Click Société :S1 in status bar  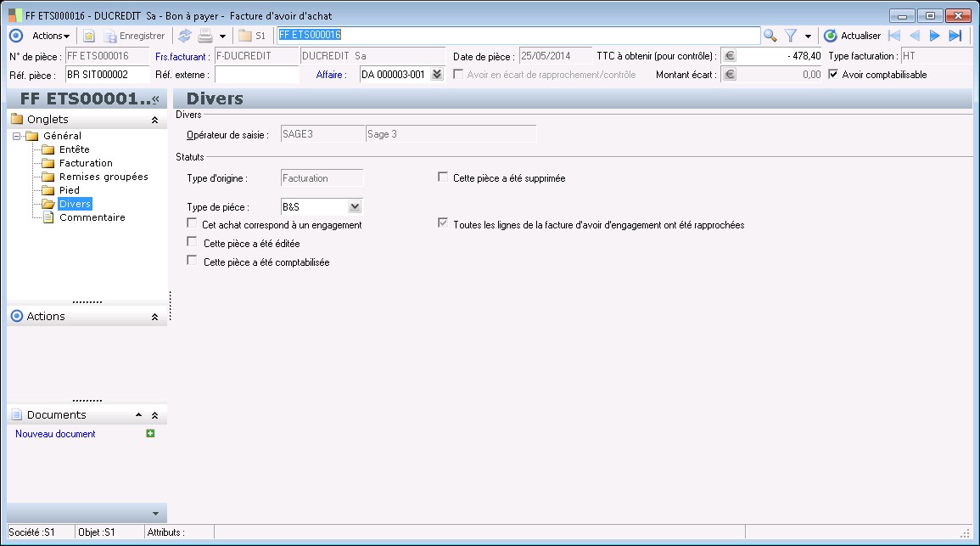pyautogui.click(x=32, y=532)
